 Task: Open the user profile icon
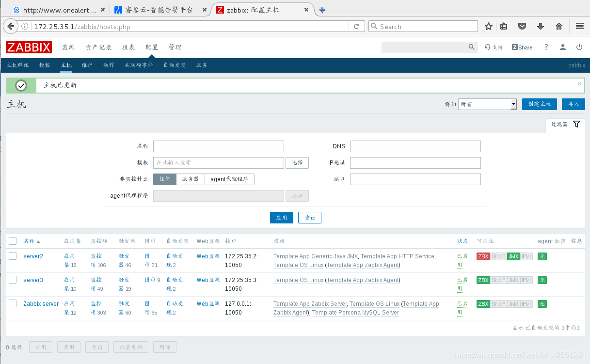tap(563, 47)
